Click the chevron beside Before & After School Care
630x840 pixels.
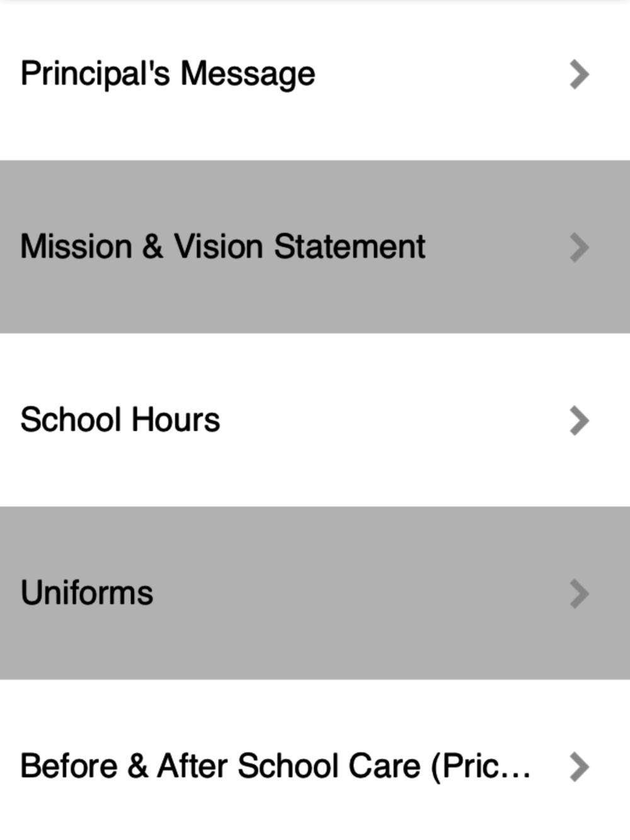pyautogui.click(x=579, y=767)
